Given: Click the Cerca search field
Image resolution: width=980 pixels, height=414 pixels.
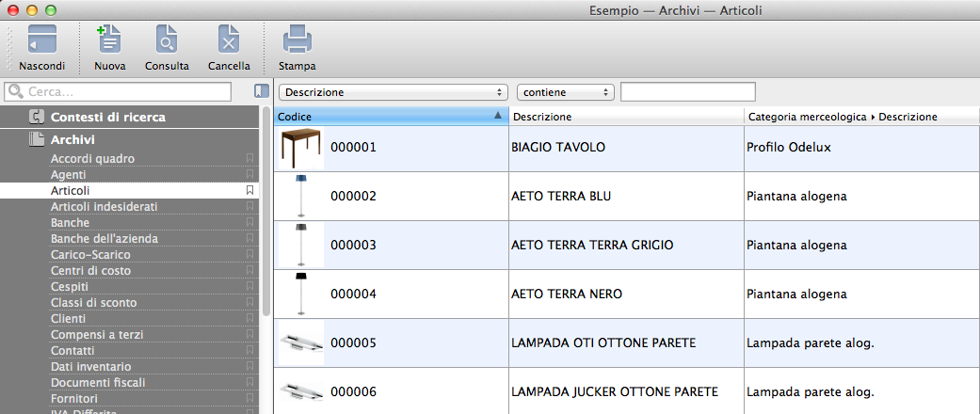Looking at the screenshot, I should (x=127, y=92).
